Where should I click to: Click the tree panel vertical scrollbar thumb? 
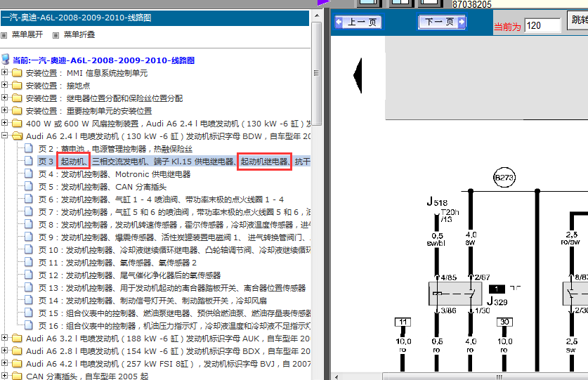pyautogui.click(x=317, y=74)
